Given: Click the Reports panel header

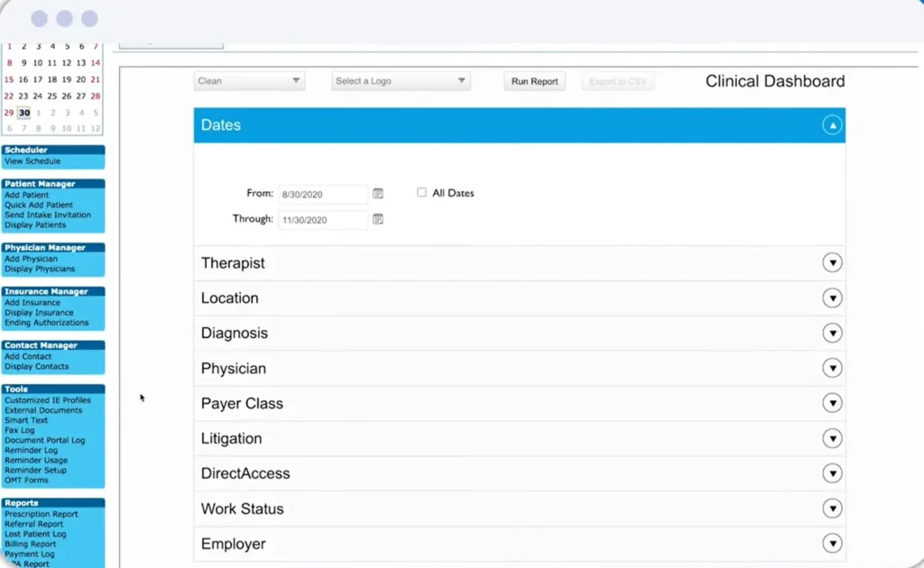Looking at the screenshot, I should tap(53, 503).
